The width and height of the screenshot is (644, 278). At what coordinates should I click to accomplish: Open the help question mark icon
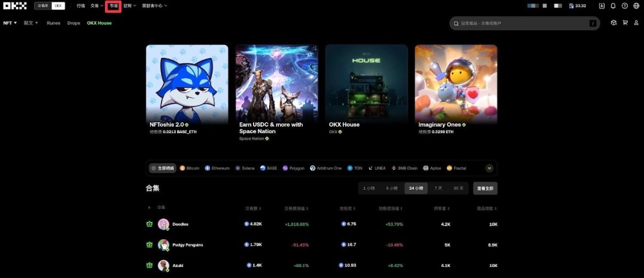click(x=625, y=6)
